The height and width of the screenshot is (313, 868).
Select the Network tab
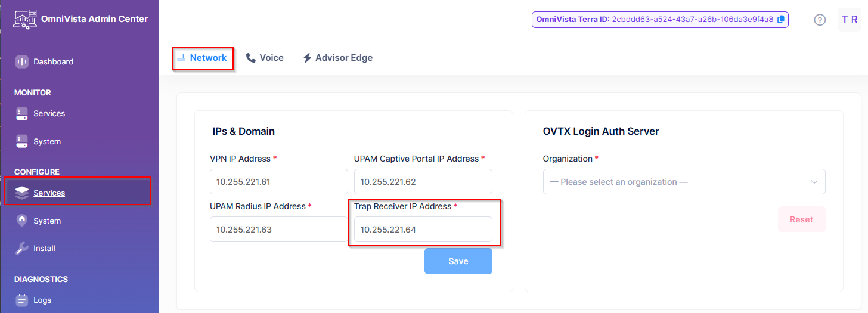(202, 58)
